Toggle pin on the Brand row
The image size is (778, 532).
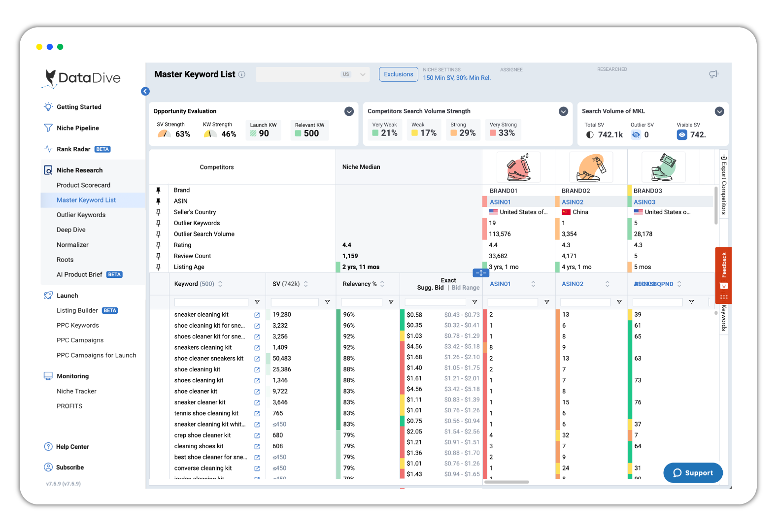[x=158, y=190]
